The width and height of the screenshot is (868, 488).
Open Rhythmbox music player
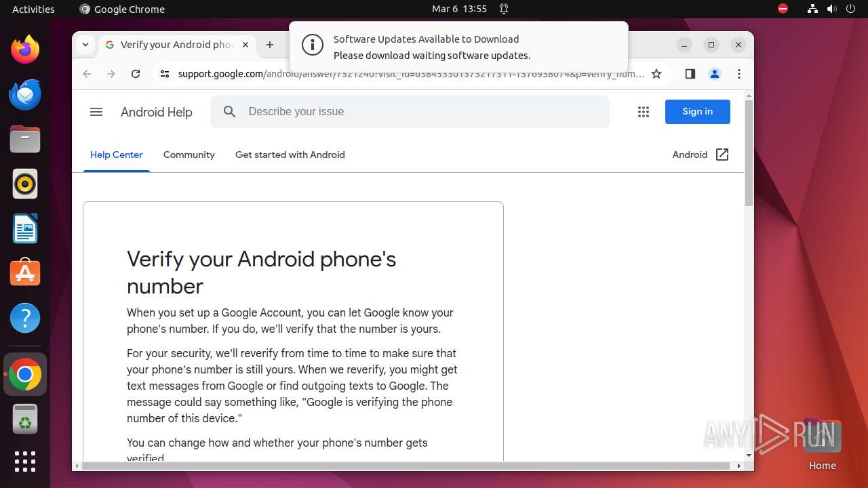[25, 184]
